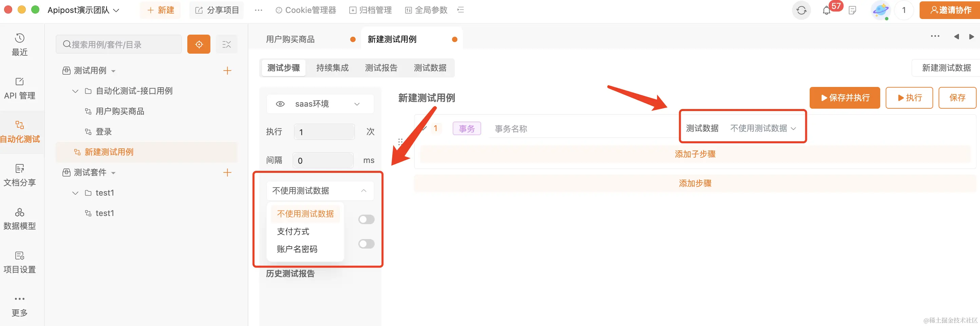The height and width of the screenshot is (326, 980).
Task: Click the menu collapse icon after 全局参数
Action: coord(460,10)
